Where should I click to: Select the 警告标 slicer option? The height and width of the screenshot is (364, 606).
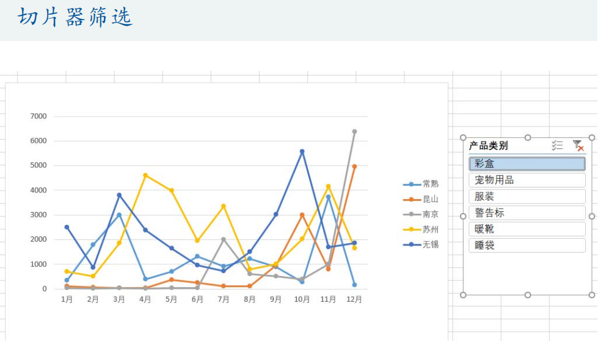(527, 213)
